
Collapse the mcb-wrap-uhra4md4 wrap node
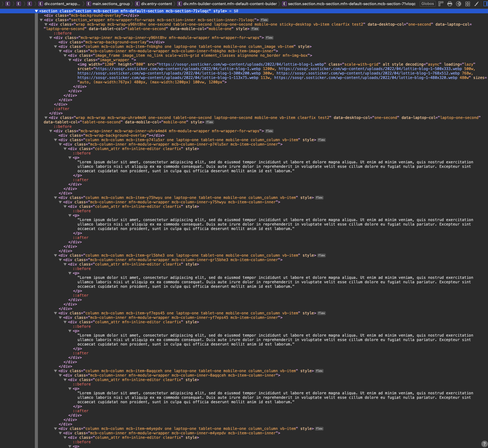click(46, 118)
